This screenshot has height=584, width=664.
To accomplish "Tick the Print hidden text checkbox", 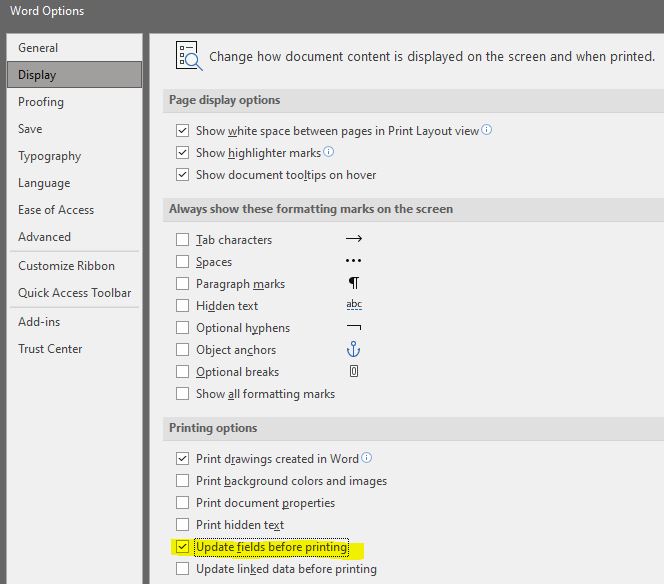I will point(182,525).
